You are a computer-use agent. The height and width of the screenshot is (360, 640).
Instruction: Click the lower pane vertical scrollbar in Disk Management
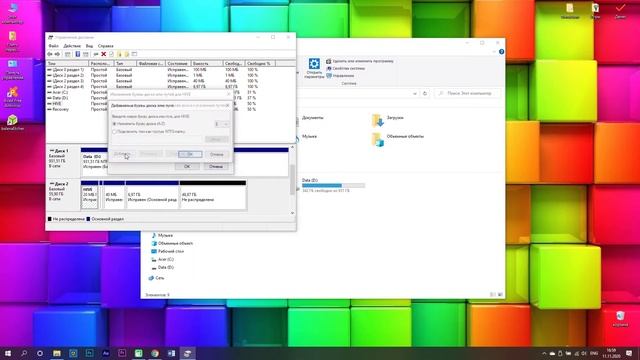click(292, 180)
